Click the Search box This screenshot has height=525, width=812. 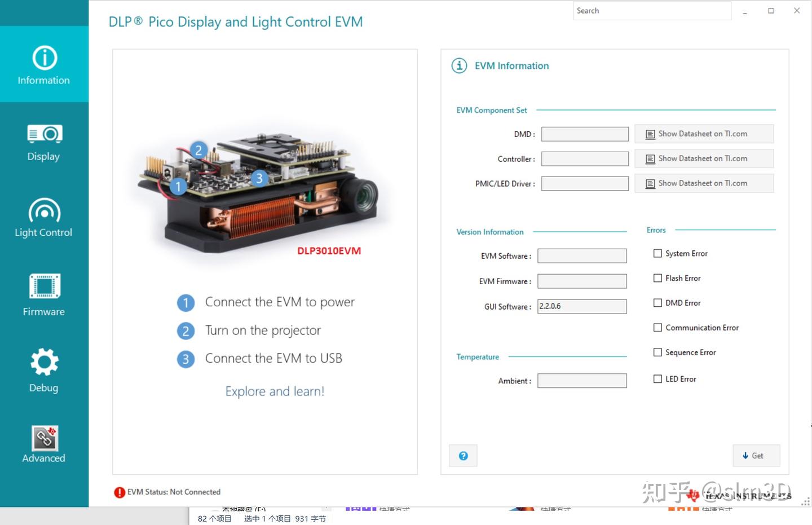(652, 11)
